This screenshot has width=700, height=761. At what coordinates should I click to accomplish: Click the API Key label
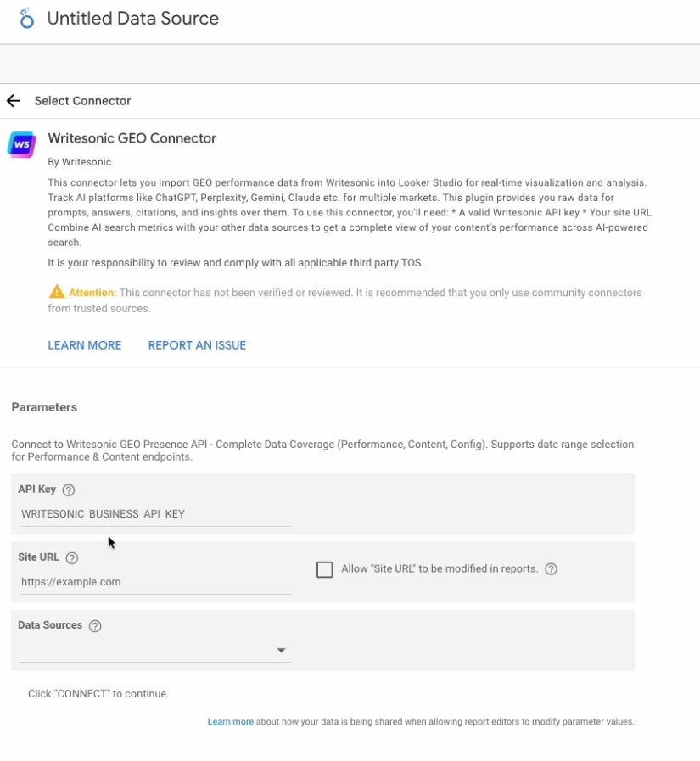pos(36,490)
